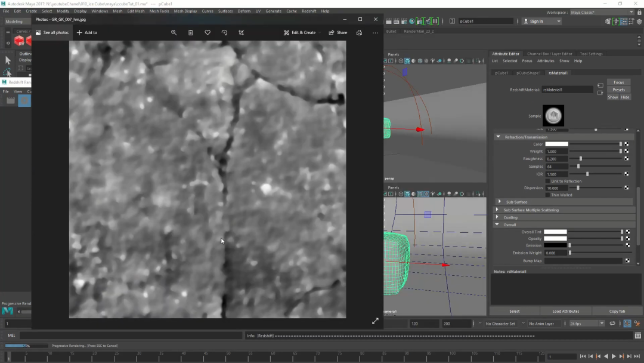The height and width of the screenshot is (363, 644).
Task: Add photo to favorites with heart icon
Action: pyautogui.click(x=208, y=33)
